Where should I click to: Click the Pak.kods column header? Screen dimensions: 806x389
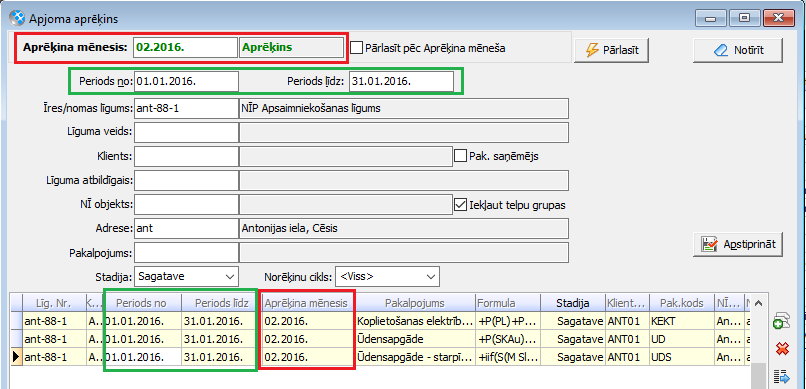coord(682,303)
